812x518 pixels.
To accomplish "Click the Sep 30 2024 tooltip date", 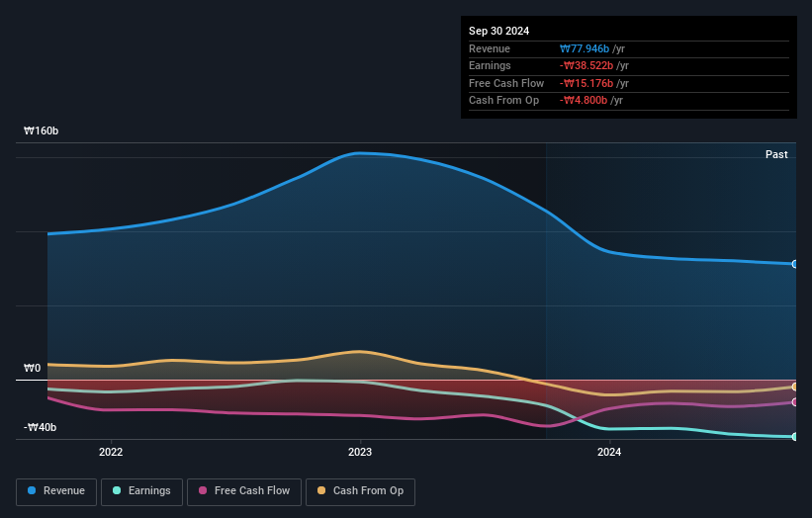I will (498, 31).
